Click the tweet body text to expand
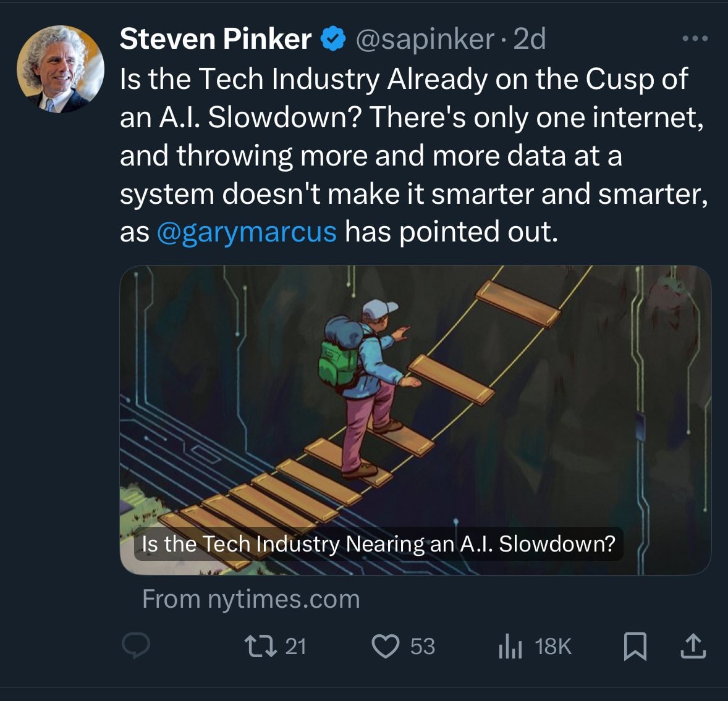Screen dimensions: 728x701 click(413, 156)
